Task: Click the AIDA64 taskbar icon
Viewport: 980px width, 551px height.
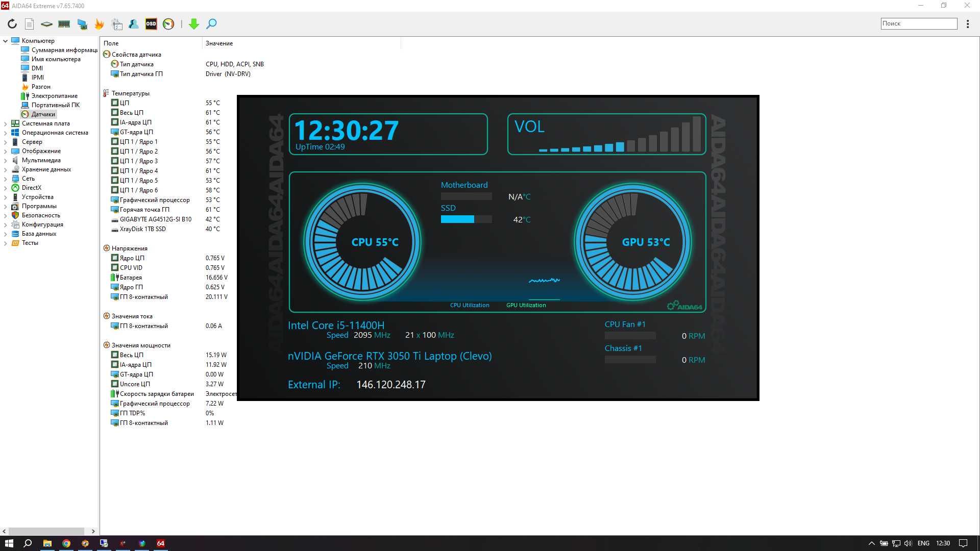Action: pyautogui.click(x=160, y=543)
